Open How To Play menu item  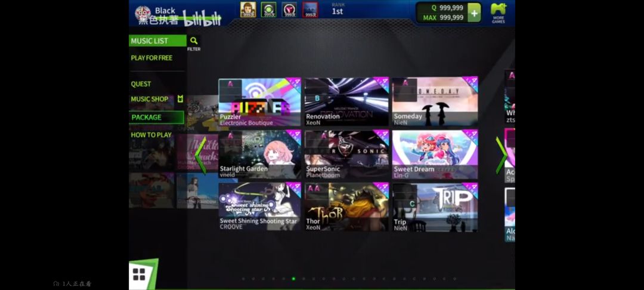coord(151,135)
